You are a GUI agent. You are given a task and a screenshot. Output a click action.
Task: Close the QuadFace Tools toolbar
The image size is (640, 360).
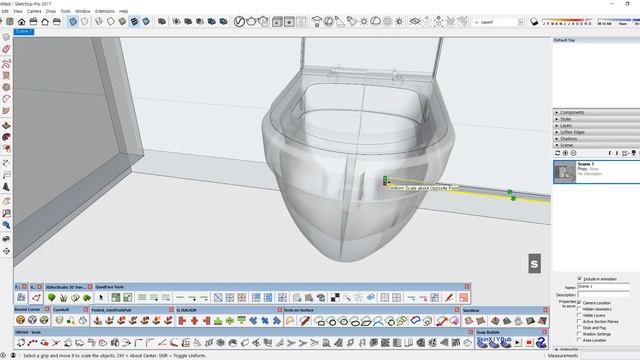pyautogui.click(x=467, y=287)
